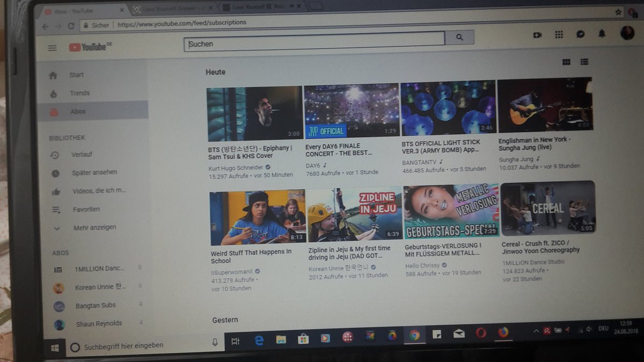Open Geburtstags-Verlosung video thumbnail
The width and height of the screenshot is (644, 362).
[451, 211]
